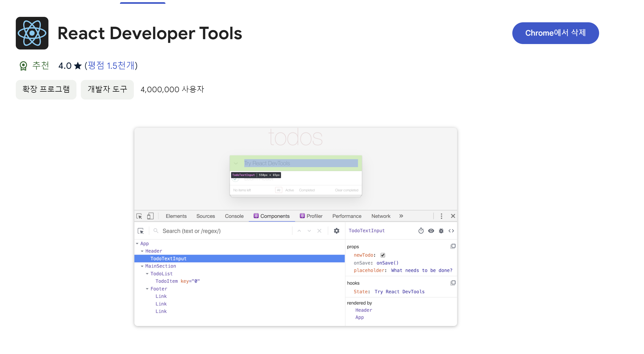Go to previous search result arrow
The image size is (644, 354).
(299, 231)
